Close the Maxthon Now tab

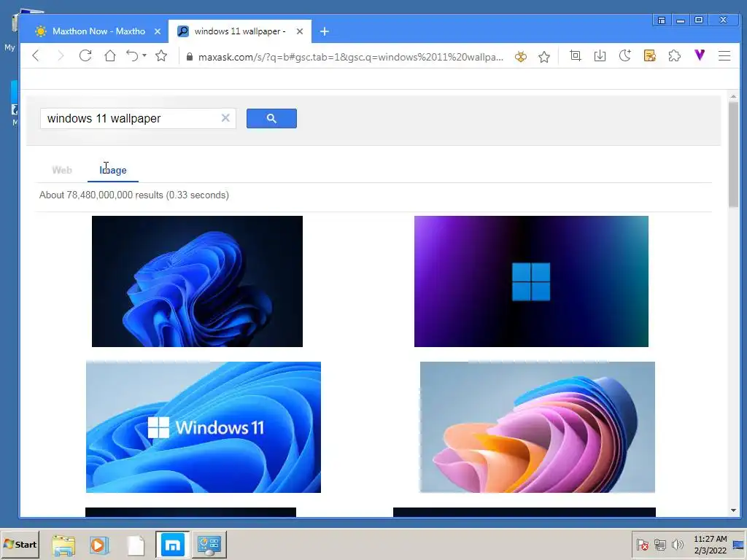(158, 31)
